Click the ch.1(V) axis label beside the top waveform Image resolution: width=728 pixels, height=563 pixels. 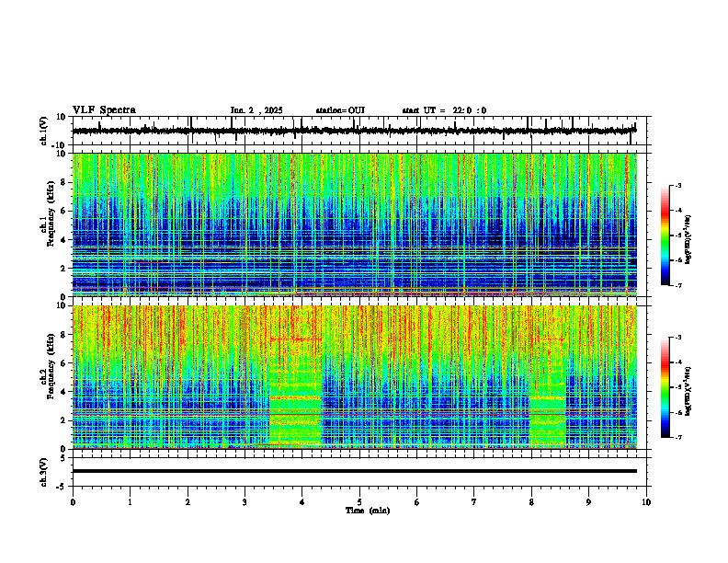44,131
